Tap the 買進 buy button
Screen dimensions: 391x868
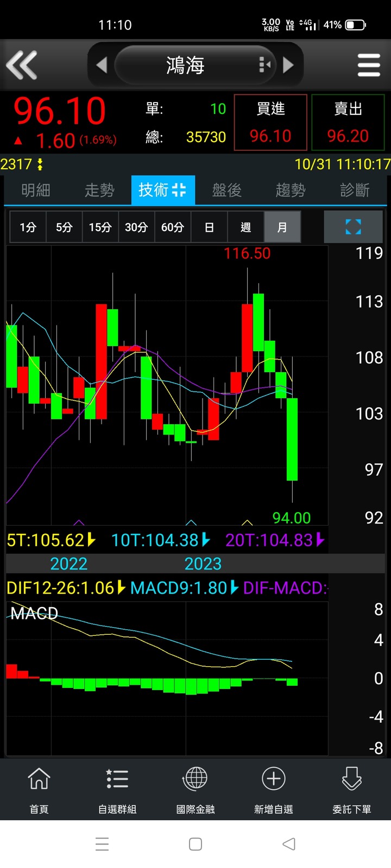click(270, 123)
